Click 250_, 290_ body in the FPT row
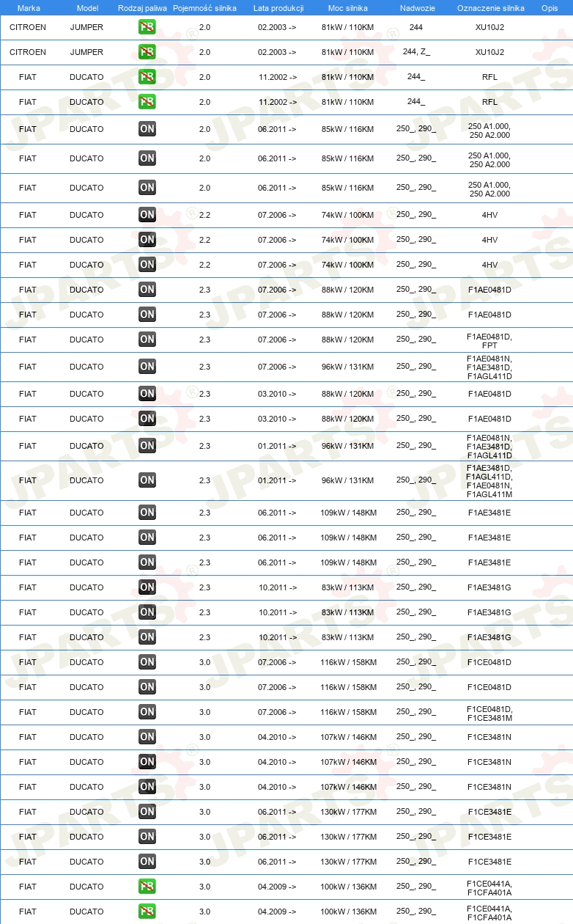 coord(416,339)
